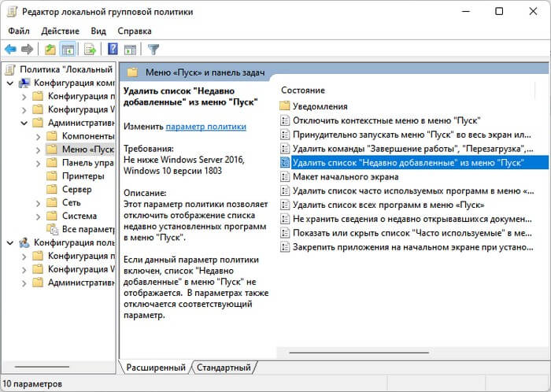Click the tree pane horizontal scrollbar
Viewport: 551px width, 392px height.
(x=43, y=367)
